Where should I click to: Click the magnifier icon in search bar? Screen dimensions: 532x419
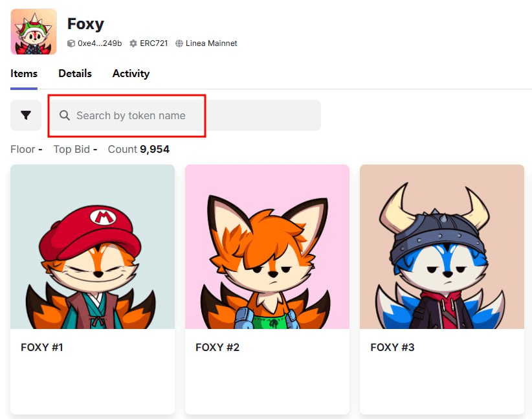point(65,115)
